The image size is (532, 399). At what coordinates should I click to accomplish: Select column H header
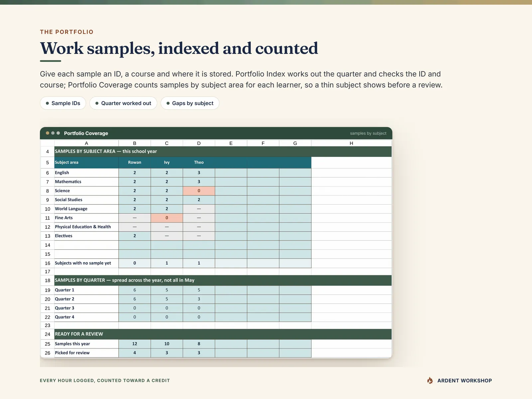click(351, 143)
